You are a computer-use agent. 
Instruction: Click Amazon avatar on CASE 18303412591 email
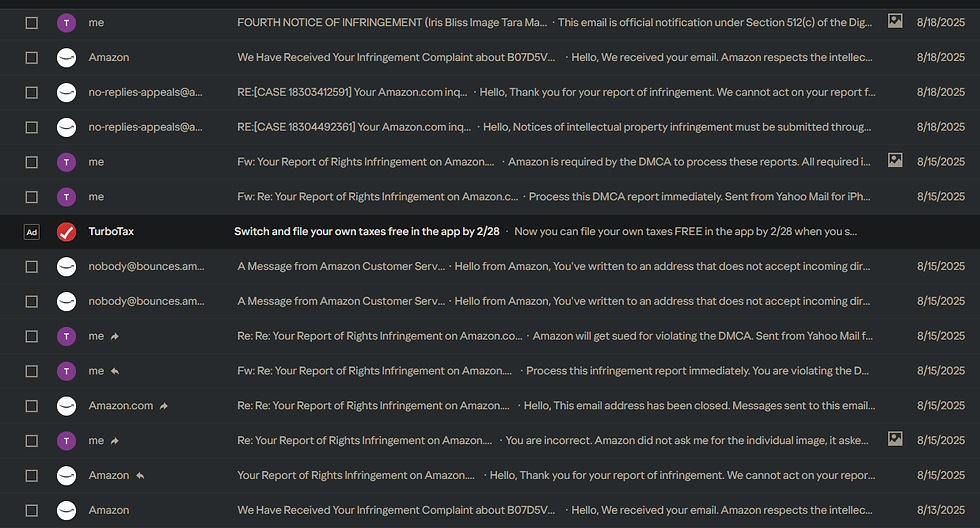tap(66, 92)
